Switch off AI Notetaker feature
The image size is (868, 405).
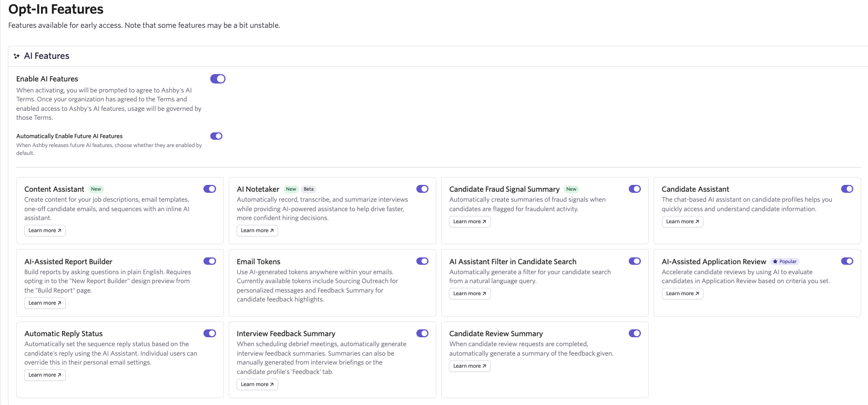pos(422,189)
